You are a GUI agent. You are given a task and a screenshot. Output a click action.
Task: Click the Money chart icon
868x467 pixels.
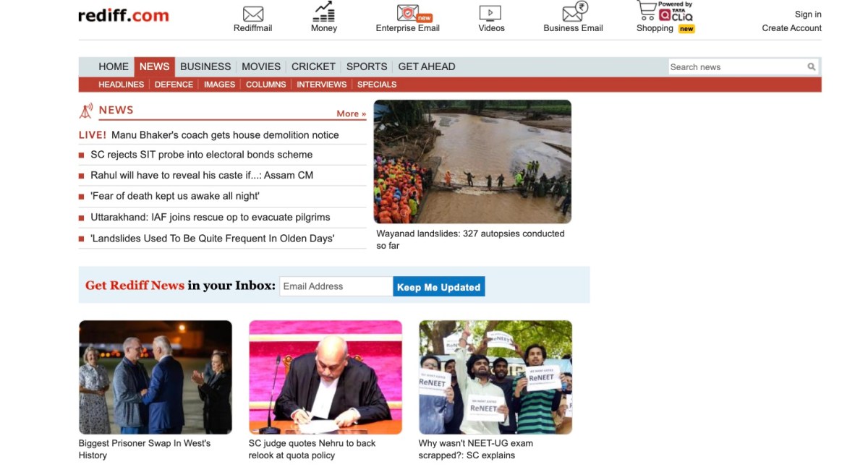tap(323, 12)
